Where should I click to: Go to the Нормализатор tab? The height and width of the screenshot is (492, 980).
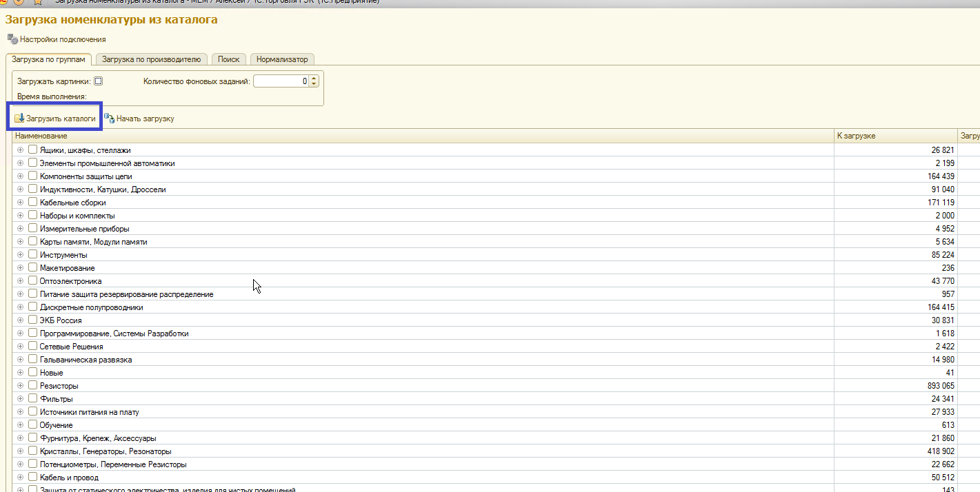point(281,59)
